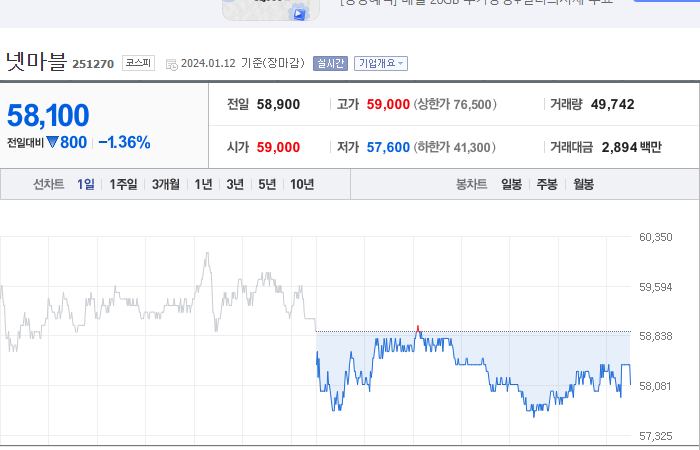
Task: Select the 5년 chart range
Action: pyautogui.click(x=267, y=184)
